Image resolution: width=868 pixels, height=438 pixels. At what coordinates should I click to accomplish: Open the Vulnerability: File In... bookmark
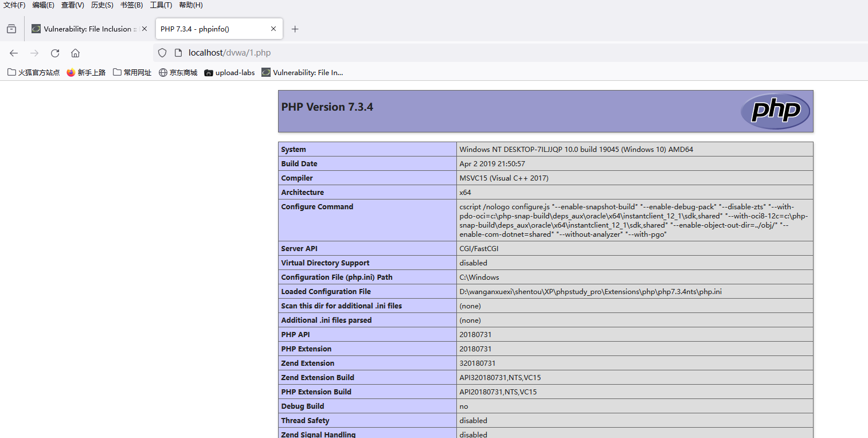pos(302,73)
